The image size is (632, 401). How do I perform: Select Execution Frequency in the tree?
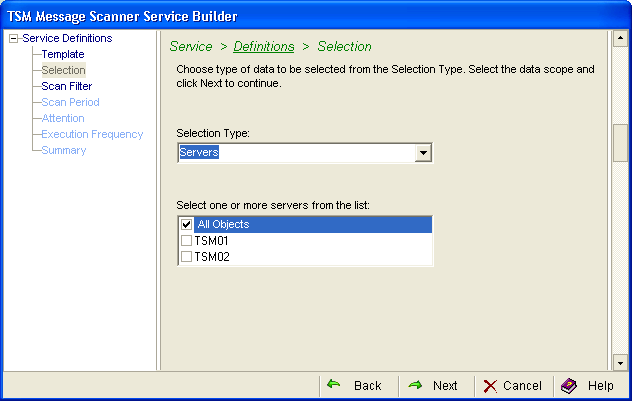[x=92, y=134]
